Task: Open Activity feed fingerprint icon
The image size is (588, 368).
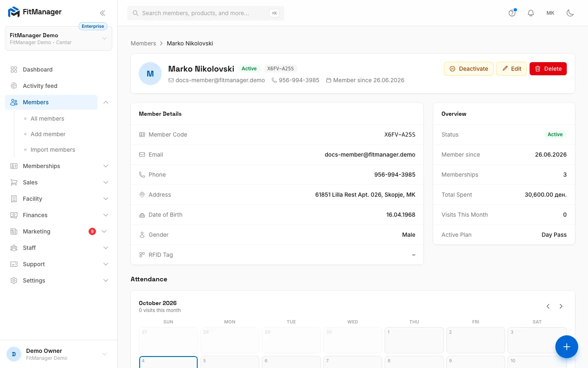Action: coord(14,86)
